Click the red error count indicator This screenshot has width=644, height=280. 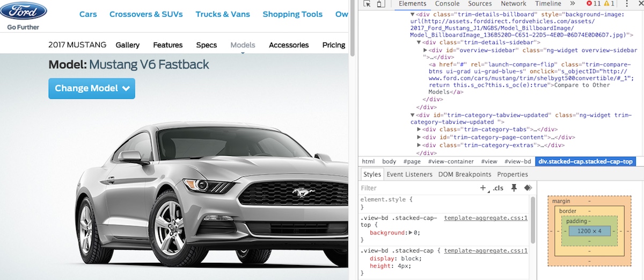pyautogui.click(x=594, y=4)
